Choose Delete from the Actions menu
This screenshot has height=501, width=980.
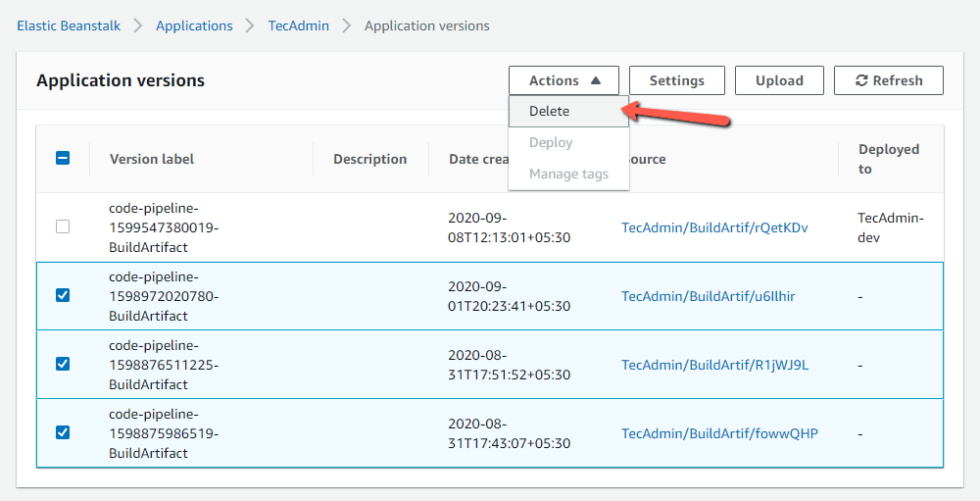(568, 112)
